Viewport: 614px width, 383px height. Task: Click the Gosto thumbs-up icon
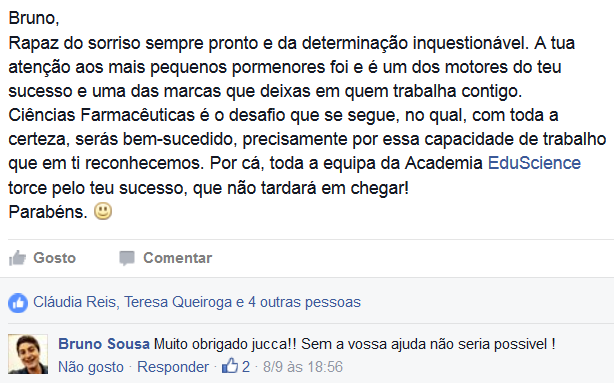tap(17, 258)
